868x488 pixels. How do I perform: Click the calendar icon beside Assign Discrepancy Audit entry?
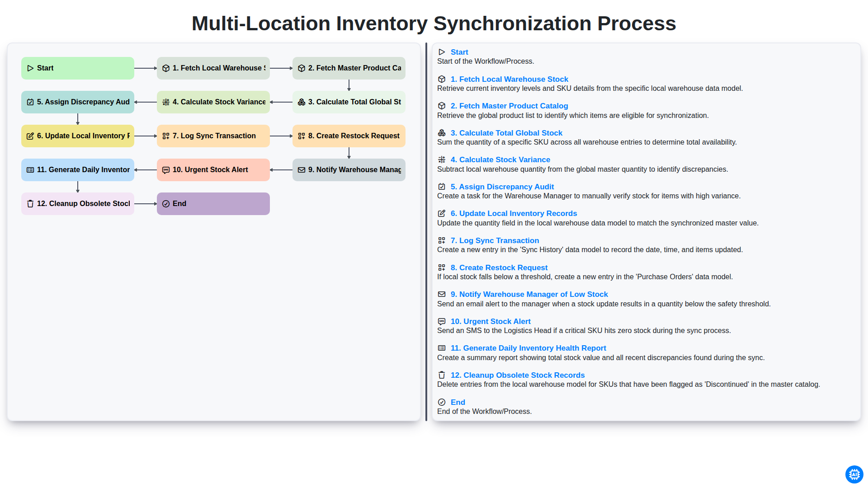tap(442, 187)
